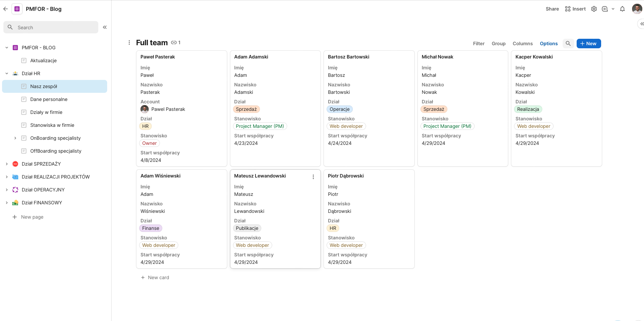Collapse the left sidebar with double-chevron icon

(105, 27)
